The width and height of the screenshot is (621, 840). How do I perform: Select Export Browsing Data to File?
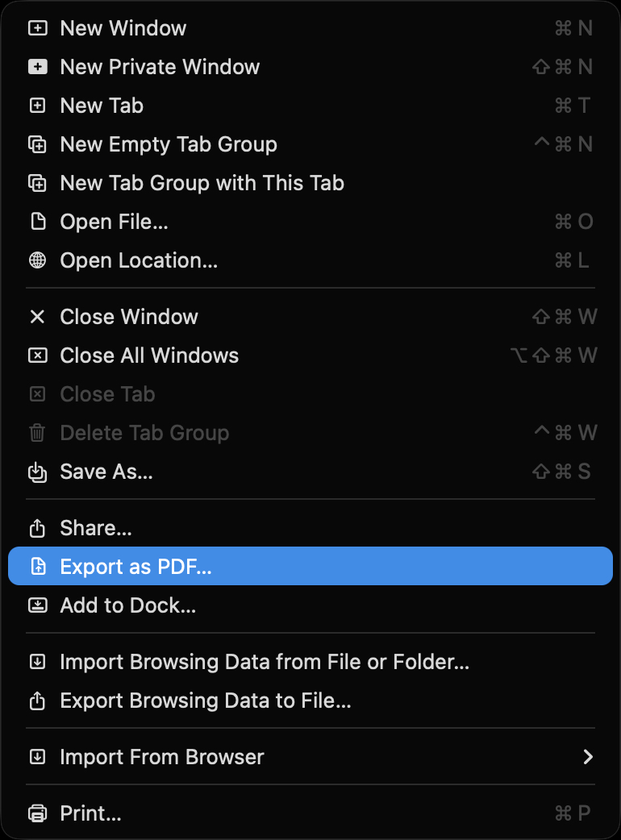(206, 701)
